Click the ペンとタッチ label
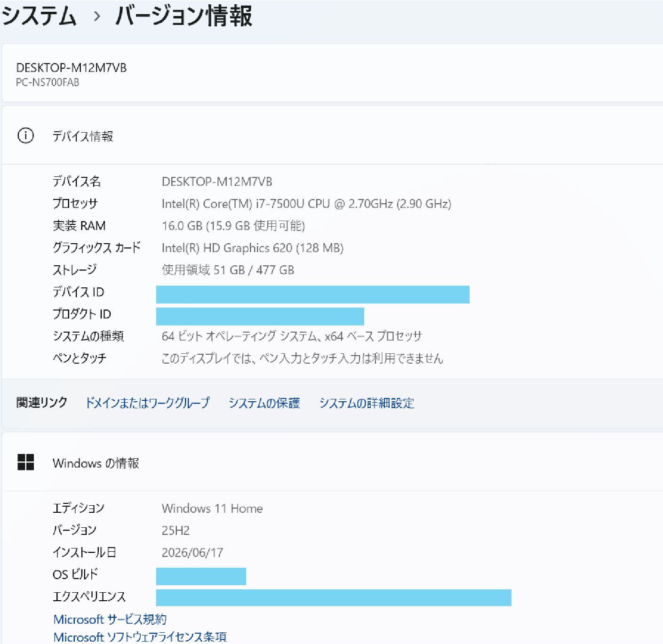This screenshot has height=644, width=663. click(x=80, y=358)
